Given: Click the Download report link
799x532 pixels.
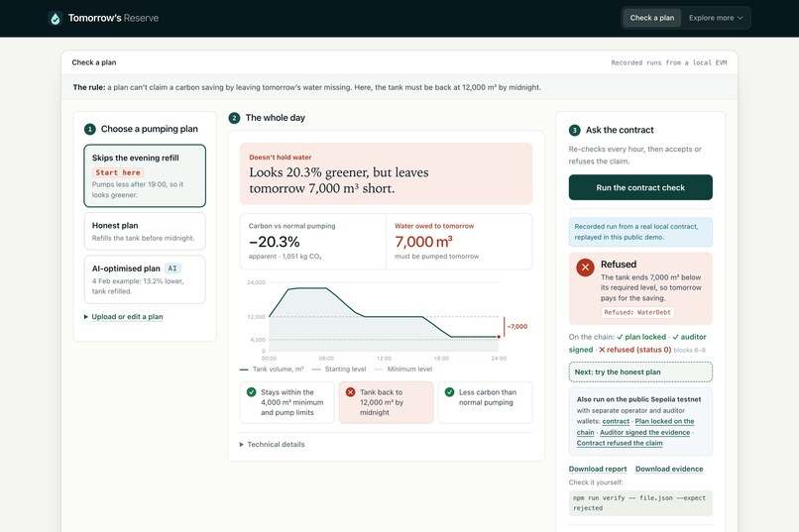Looking at the screenshot, I should pos(598,469).
